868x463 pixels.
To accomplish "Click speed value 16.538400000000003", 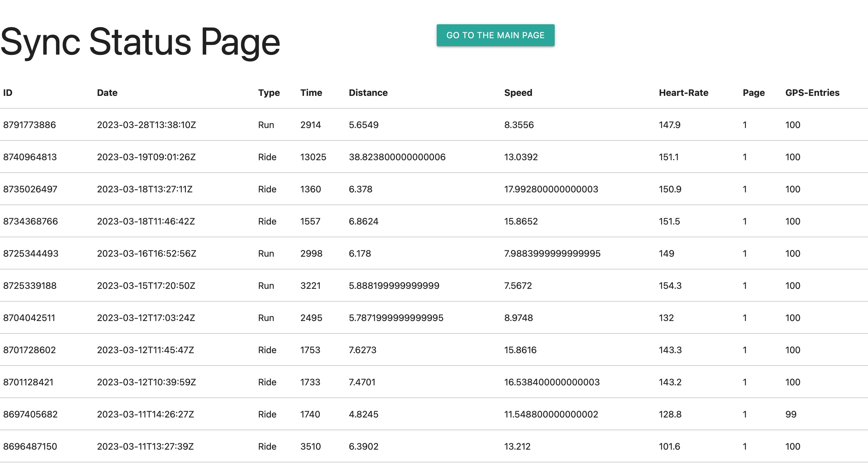I will (x=552, y=382).
